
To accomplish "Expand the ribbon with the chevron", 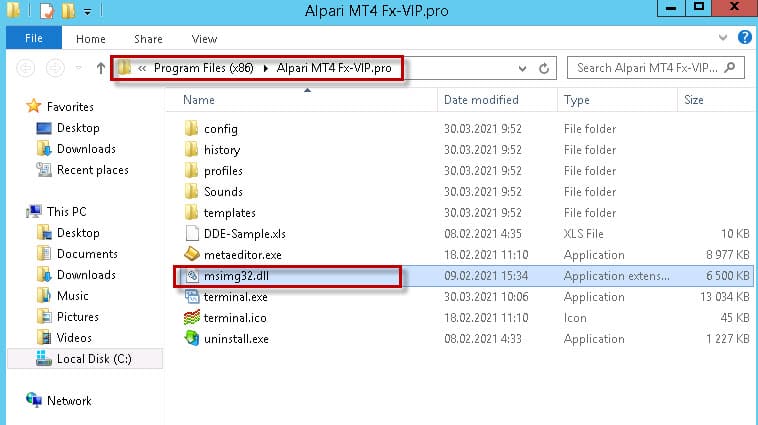I will click(725, 39).
